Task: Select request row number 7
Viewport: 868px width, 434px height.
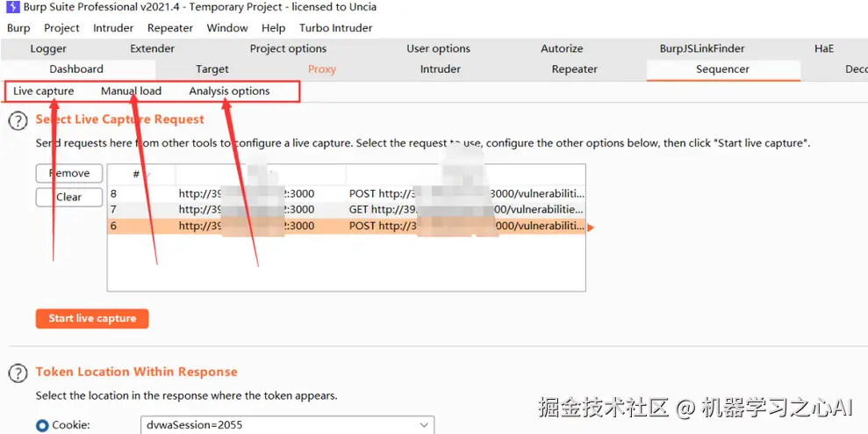Action: click(x=347, y=210)
